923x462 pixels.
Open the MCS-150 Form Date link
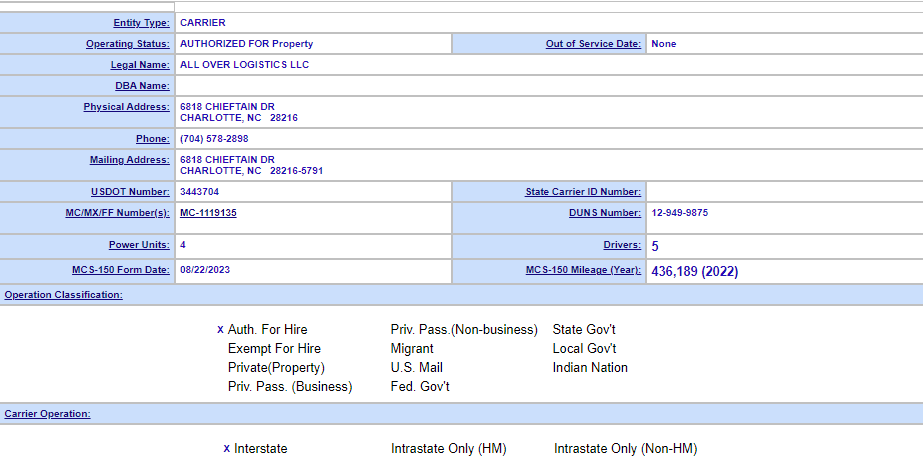coord(121,270)
